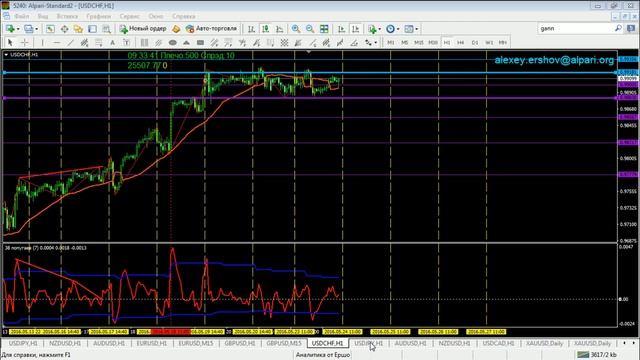This screenshot has height=360, width=640.
Task: Toggle the Terminal panel icon
Action: point(93,29)
